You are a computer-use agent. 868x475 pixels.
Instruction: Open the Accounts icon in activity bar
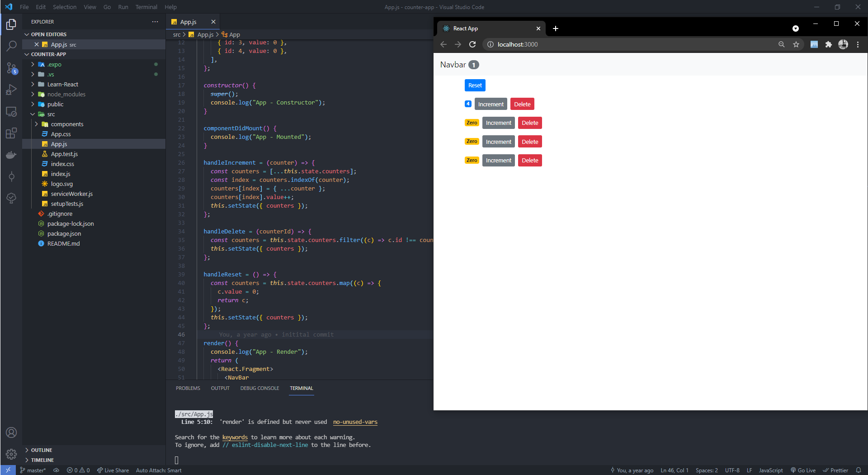coord(11,432)
